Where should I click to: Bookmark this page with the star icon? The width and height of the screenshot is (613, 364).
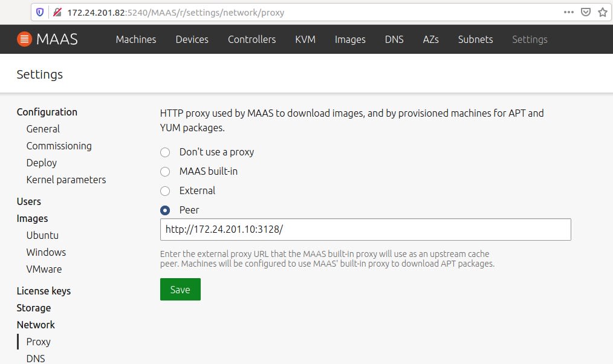pyautogui.click(x=603, y=12)
